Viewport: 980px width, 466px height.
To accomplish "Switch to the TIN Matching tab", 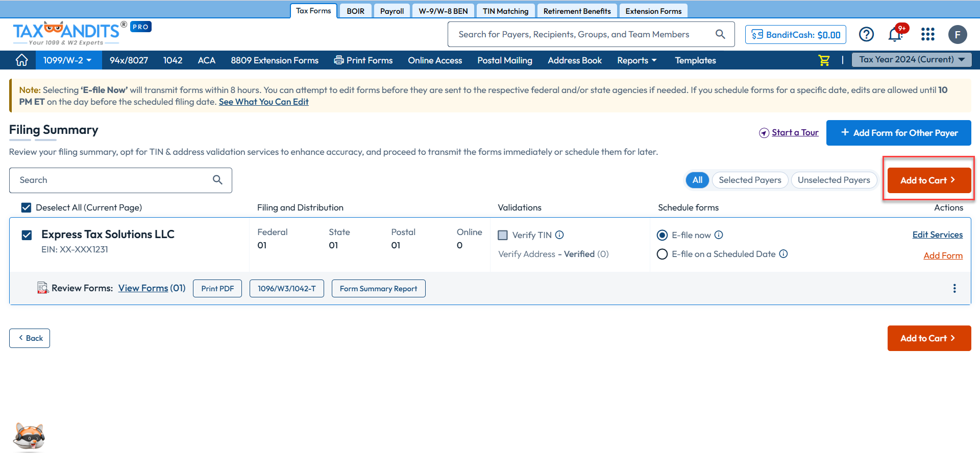I will pyautogui.click(x=506, y=11).
